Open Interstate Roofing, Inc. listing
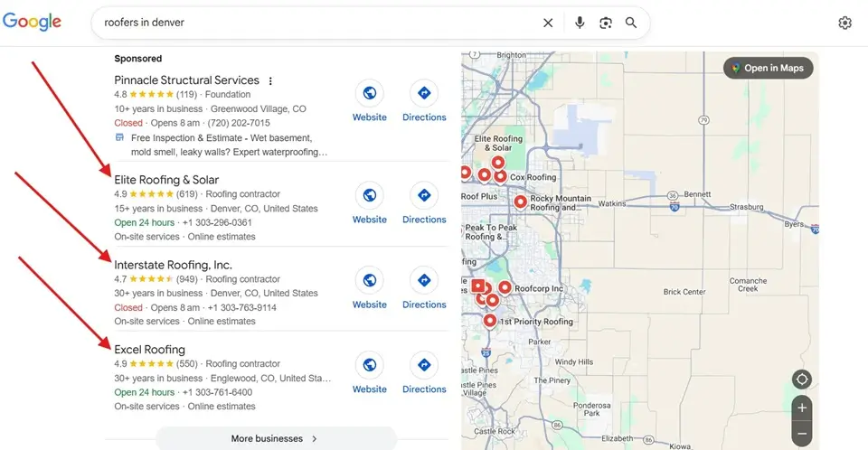The width and height of the screenshot is (868, 450). point(174,265)
